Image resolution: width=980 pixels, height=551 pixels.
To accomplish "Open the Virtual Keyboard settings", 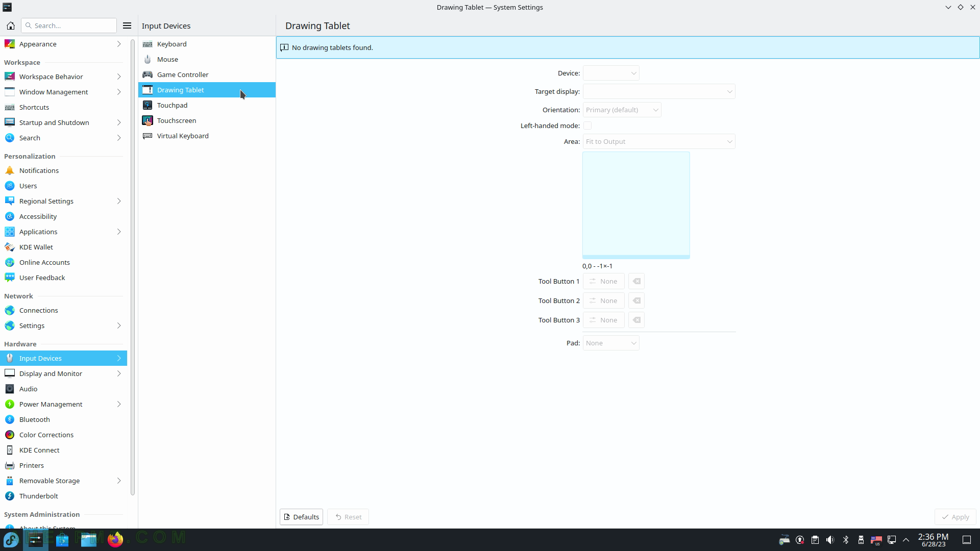I will coord(207,136).
